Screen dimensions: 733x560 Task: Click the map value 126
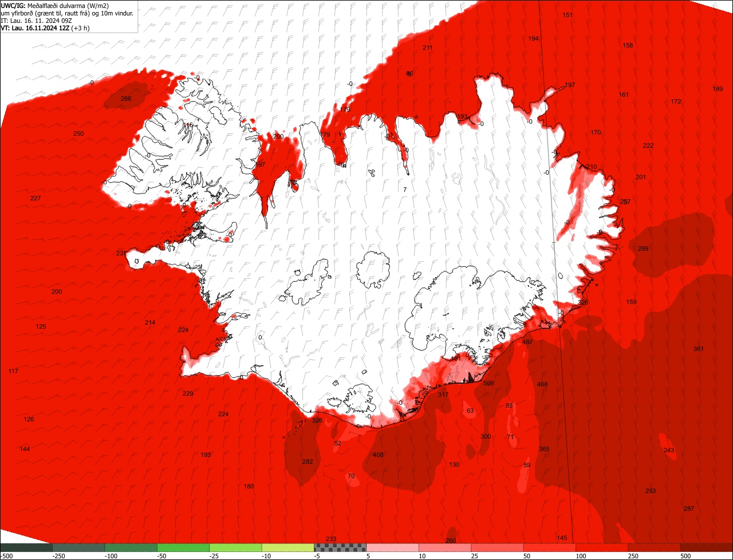29,419
